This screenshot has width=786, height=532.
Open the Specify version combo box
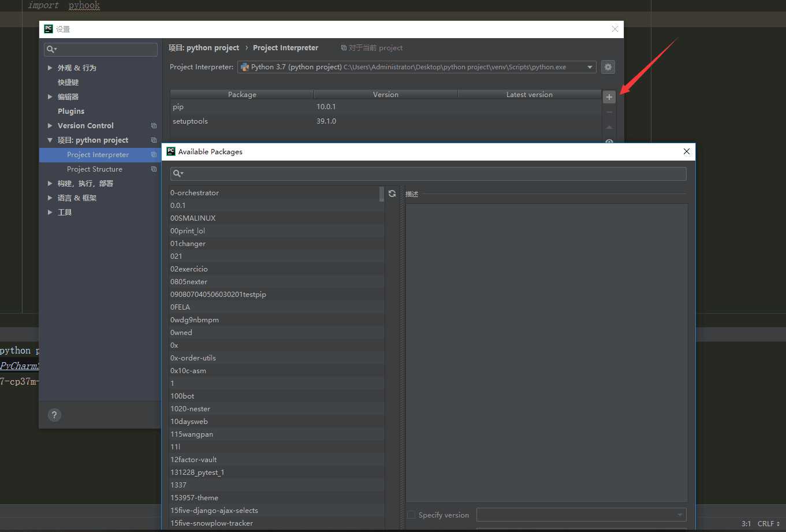pos(581,515)
